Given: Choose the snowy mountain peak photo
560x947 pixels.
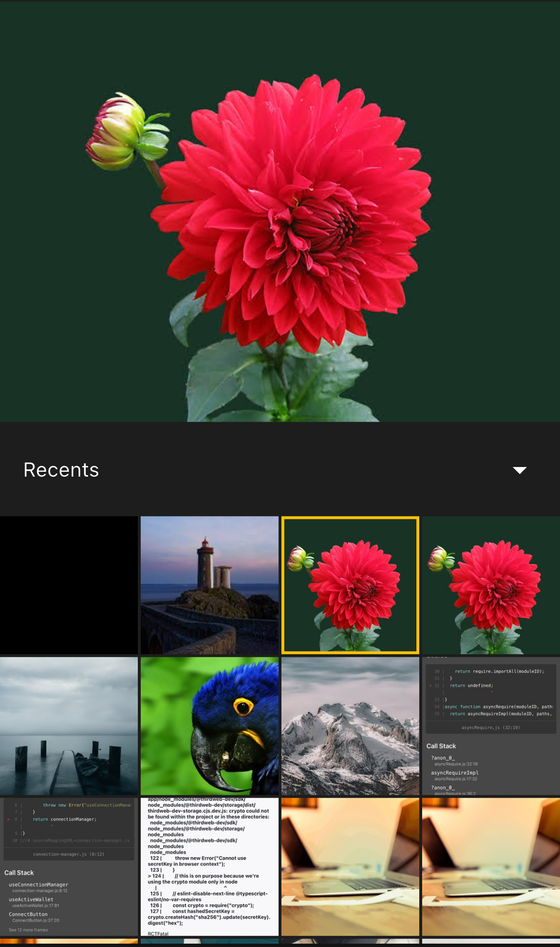Looking at the screenshot, I should 350,726.
